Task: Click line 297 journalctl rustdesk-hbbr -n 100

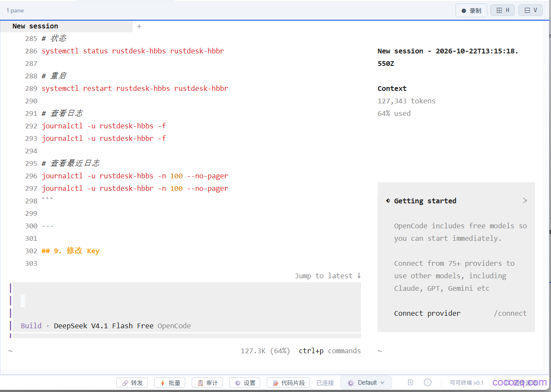Action: click(x=135, y=188)
